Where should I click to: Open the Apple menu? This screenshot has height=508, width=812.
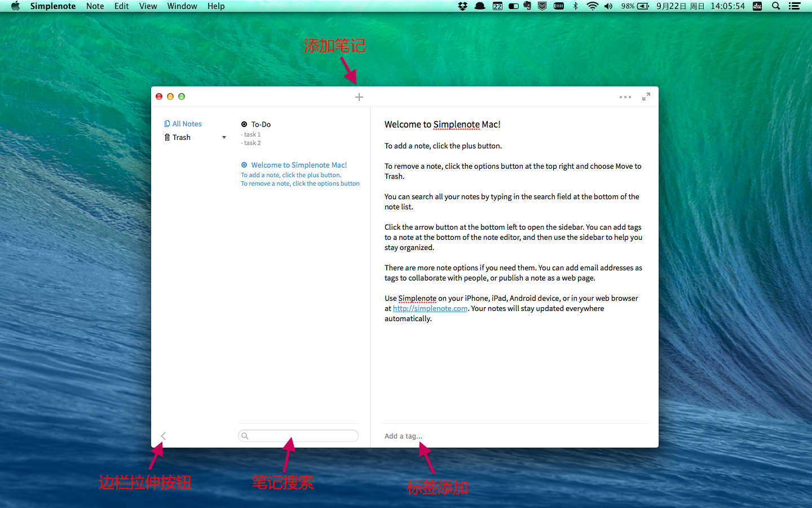click(15, 6)
